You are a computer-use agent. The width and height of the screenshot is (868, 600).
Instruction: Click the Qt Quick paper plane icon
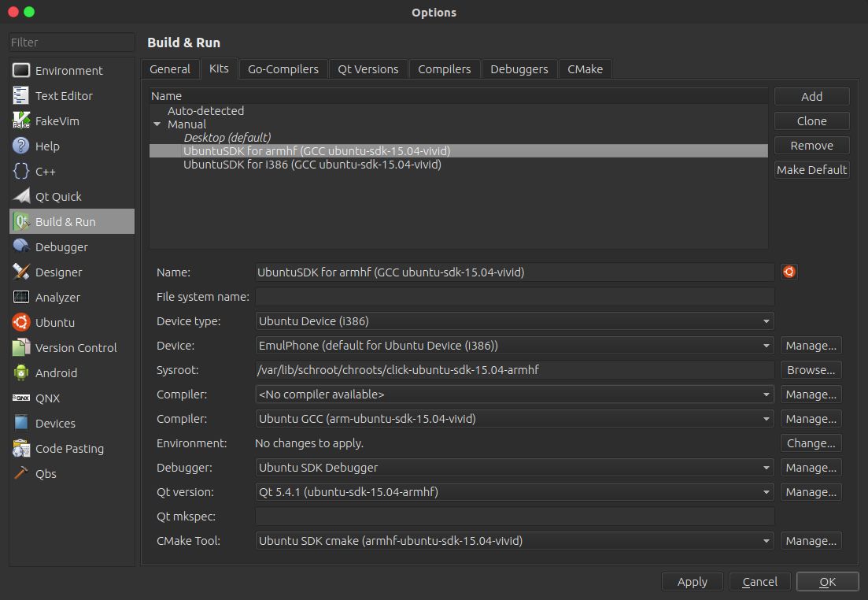coord(21,196)
